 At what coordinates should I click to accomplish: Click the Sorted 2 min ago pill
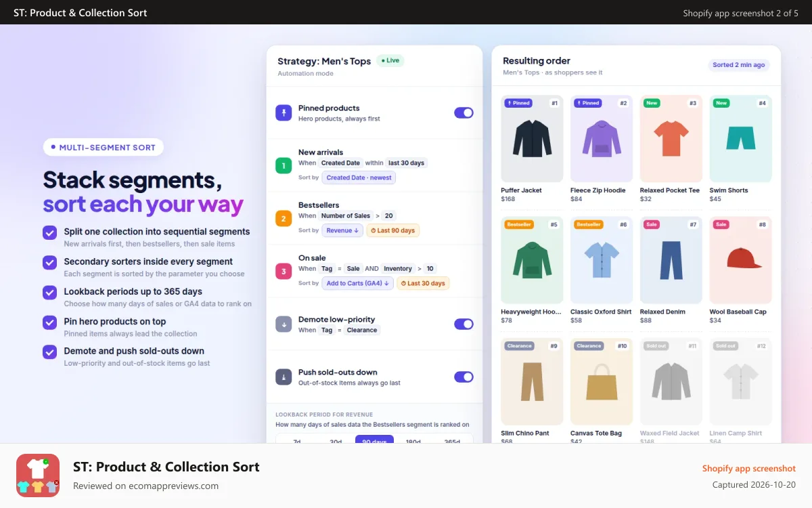coord(739,65)
